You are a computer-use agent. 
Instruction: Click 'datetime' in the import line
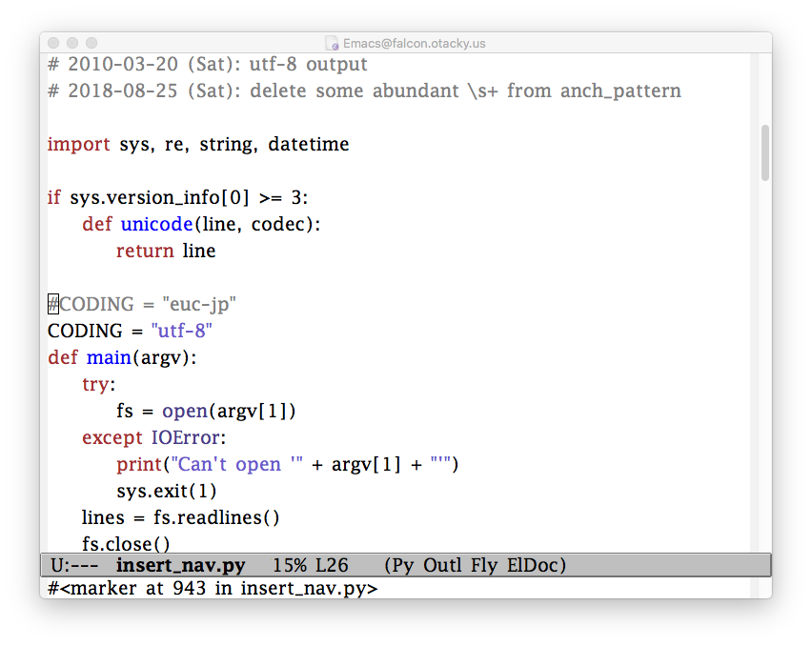pyautogui.click(x=309, y=145)
